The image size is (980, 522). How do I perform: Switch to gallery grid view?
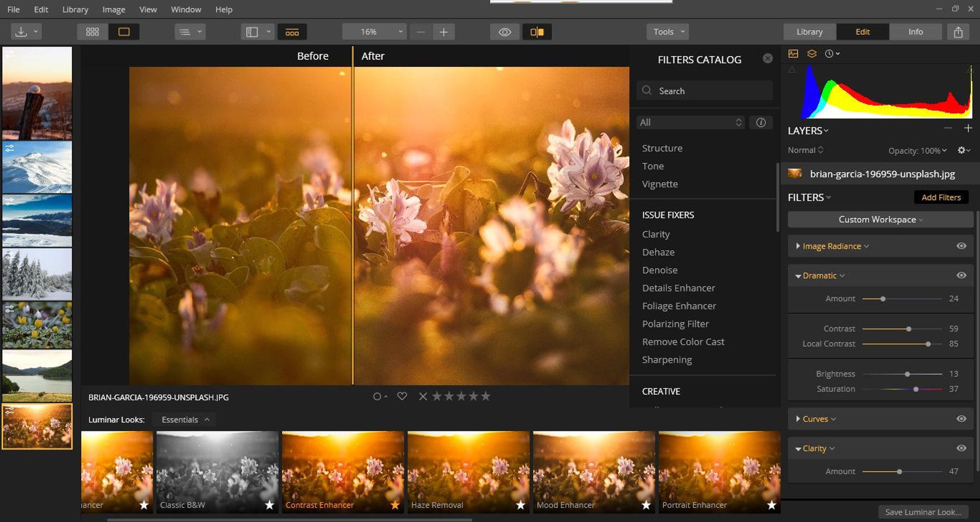click(x=92, y=31)
